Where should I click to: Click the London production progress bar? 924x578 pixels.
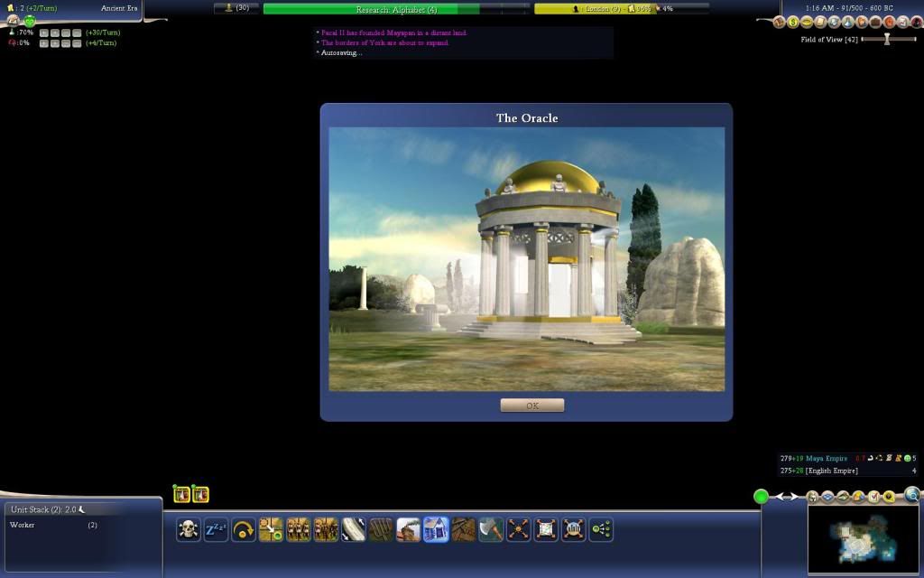(x=622, y=9)
